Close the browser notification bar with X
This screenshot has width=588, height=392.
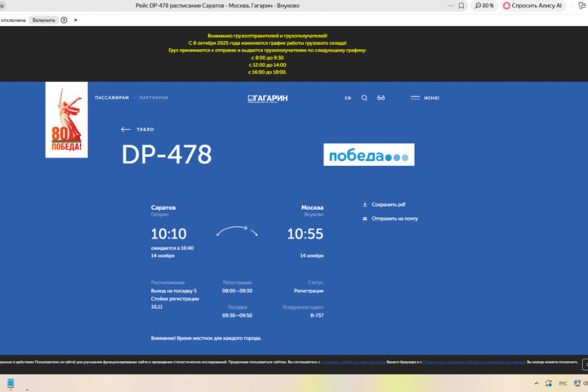76,20
